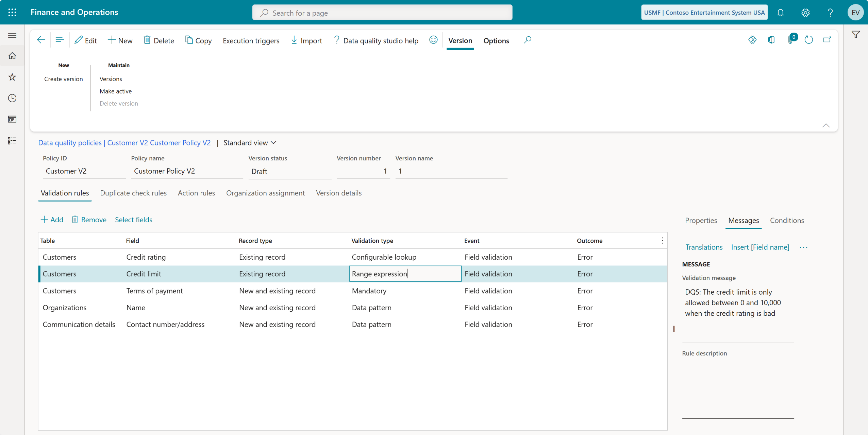Open Translations link
This screenshot has width=868, height=435.
704,247
